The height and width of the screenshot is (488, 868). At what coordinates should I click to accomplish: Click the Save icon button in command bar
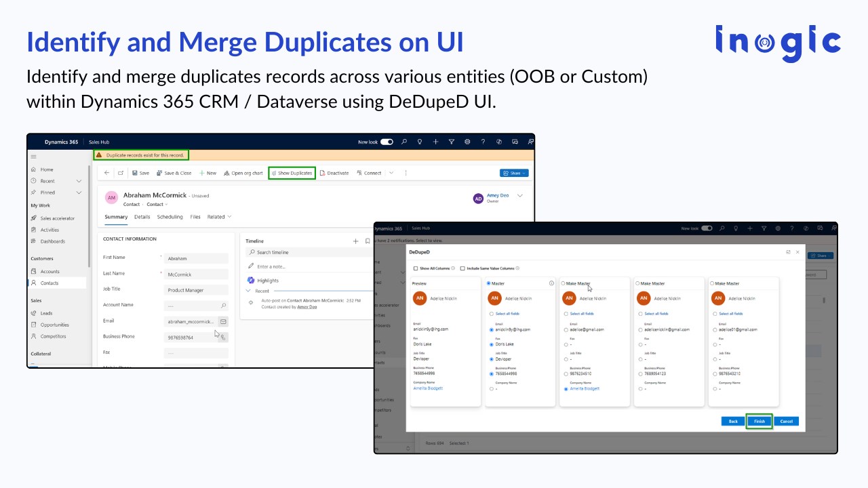pos(140,173)
